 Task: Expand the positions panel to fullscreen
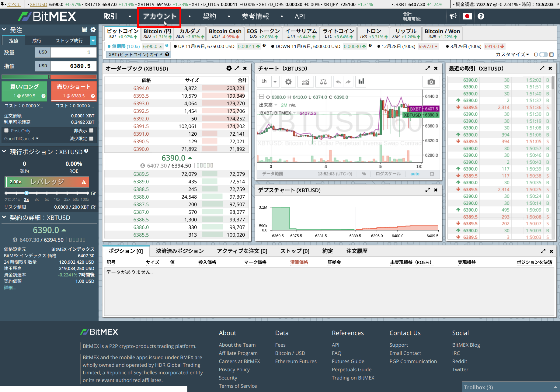(543, 251)
